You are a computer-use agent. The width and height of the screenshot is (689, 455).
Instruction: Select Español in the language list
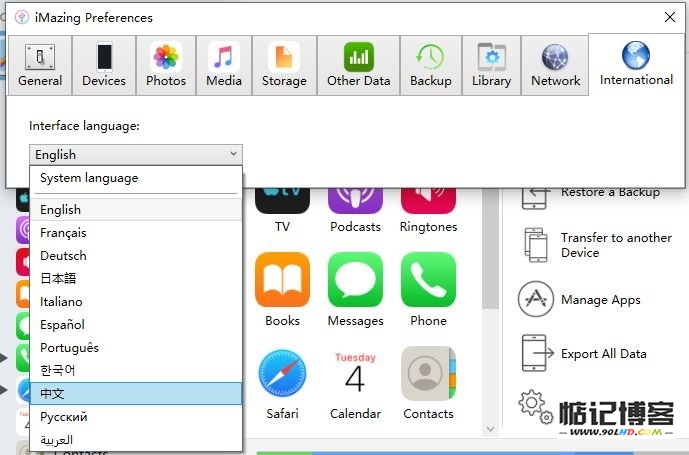click(x=136, y=324)
